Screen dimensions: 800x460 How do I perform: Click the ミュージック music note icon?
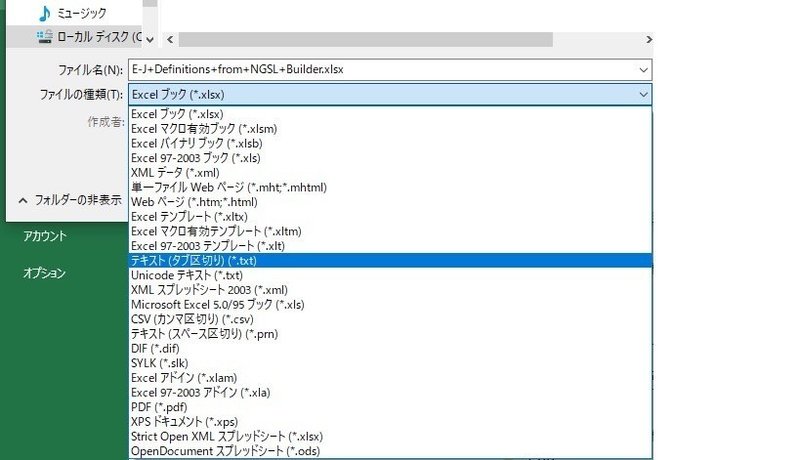45,13
